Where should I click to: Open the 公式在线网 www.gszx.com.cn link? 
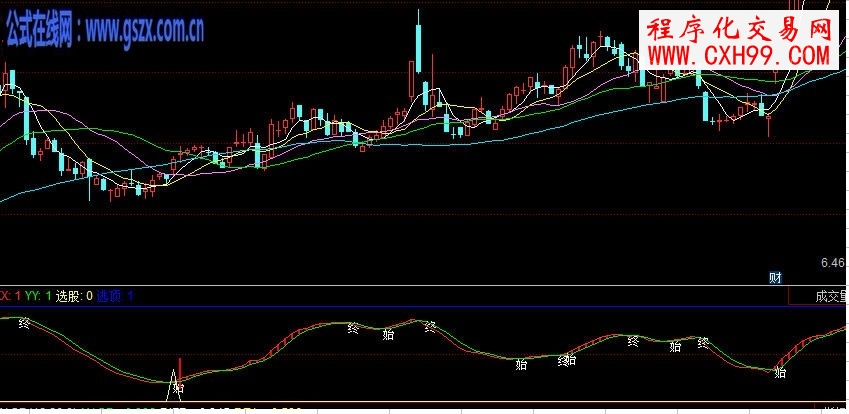point(104,31)
